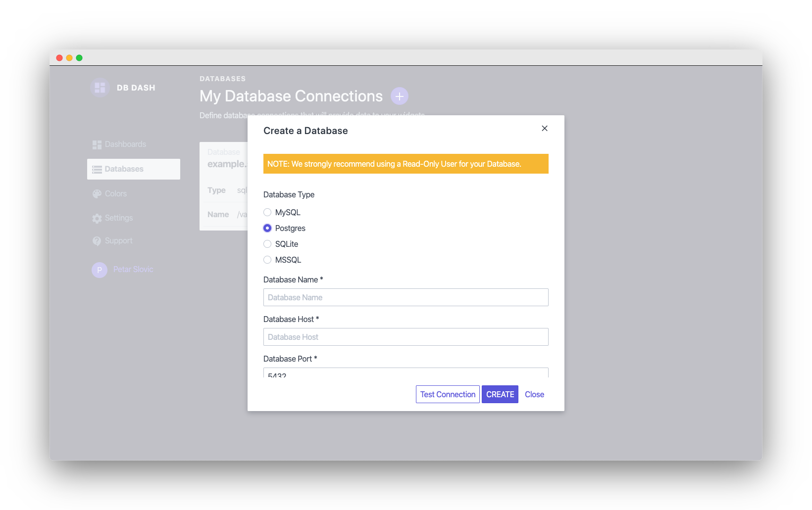This screenshot has height=510, width=812.
Task: Click the SQLite label text
Action: (x=287, y=244)
